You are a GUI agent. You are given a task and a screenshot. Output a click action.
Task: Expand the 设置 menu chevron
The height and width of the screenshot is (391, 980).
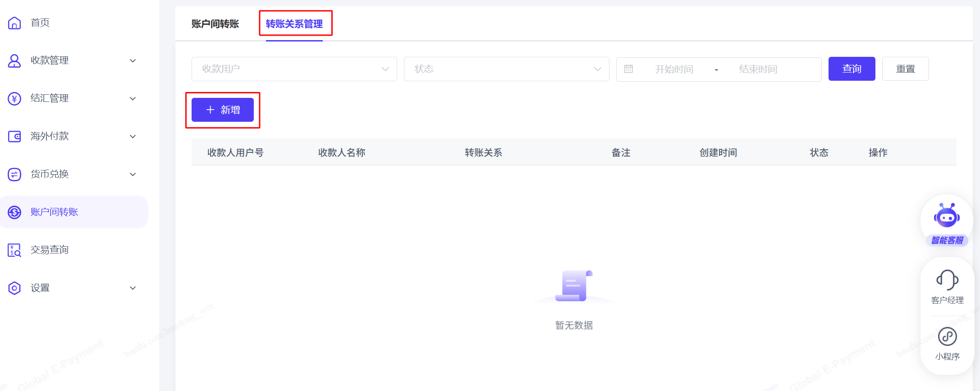click(x=133, y=288)
